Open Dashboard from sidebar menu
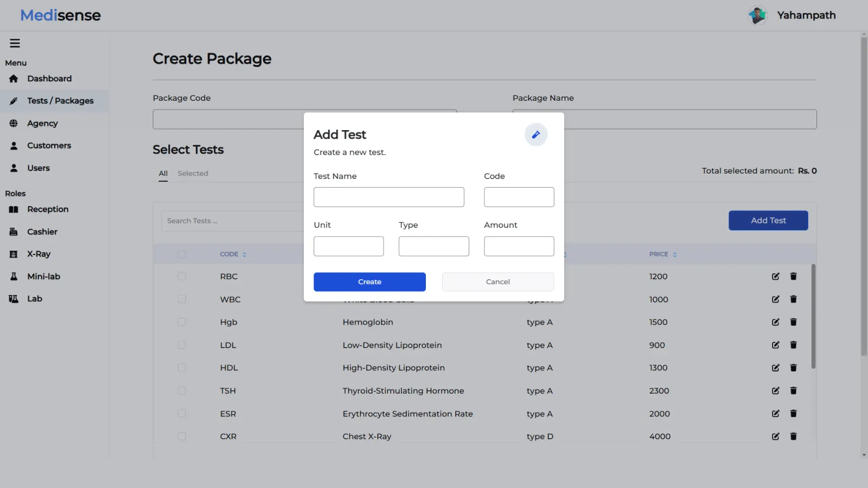868x488 pixels. [x=49, y=79]
